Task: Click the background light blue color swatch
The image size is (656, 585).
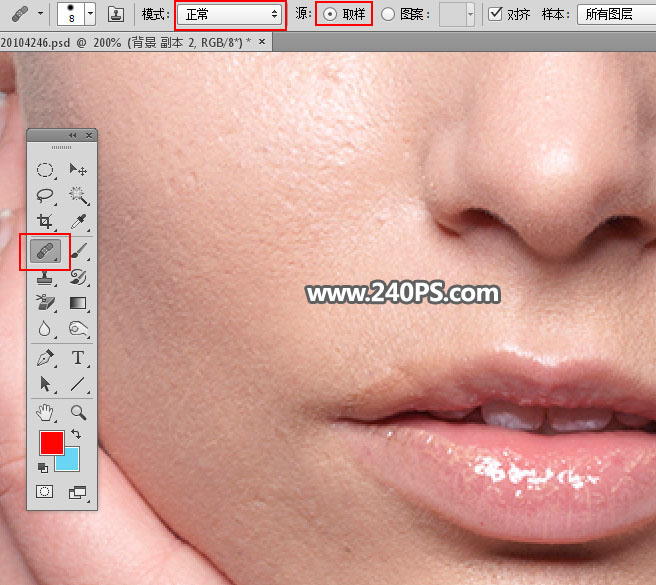Action: (71, 463)
